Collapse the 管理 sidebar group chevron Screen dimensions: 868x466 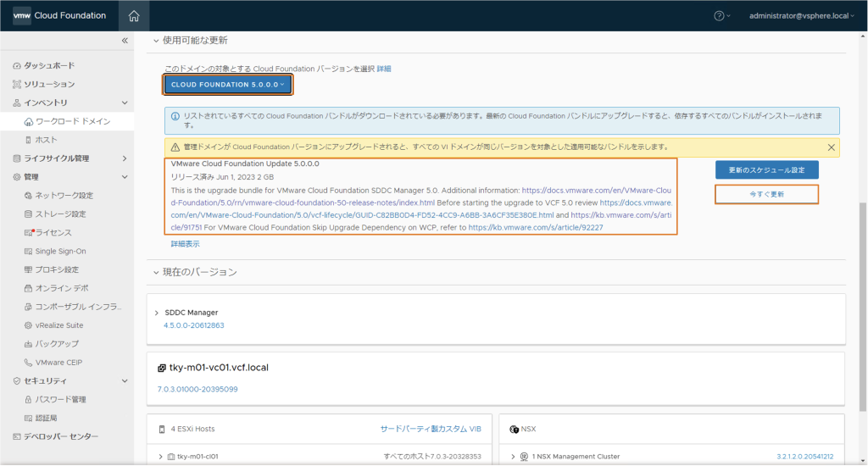click(125, 177)
